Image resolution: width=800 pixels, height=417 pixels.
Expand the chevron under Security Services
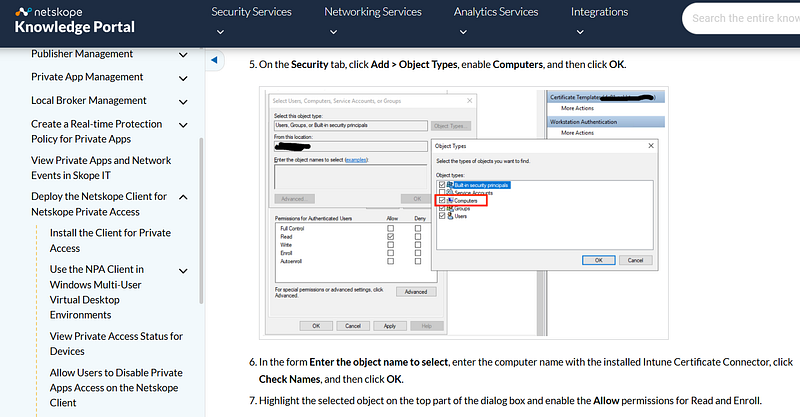[220, 32]
